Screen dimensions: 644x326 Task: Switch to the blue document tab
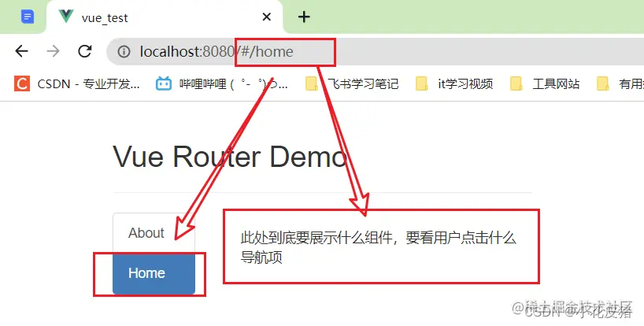[x=28, y=17]
